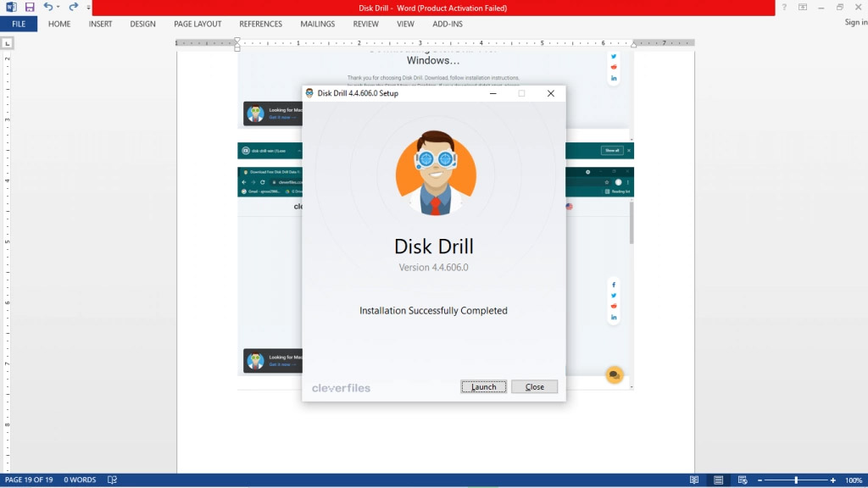Viewport: 868px width, 488px height.
Task: Open Word Help via the question mark icon
Action: pyautogui.click(x=784, y=7)
